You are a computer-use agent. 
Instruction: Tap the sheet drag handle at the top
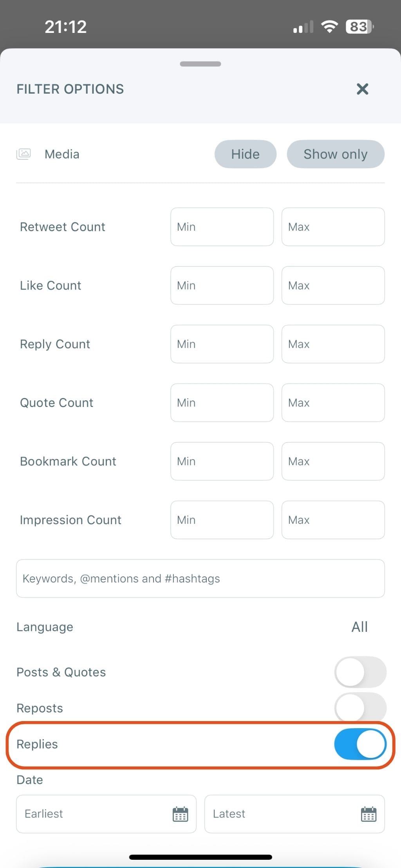(x=200, y=63)
